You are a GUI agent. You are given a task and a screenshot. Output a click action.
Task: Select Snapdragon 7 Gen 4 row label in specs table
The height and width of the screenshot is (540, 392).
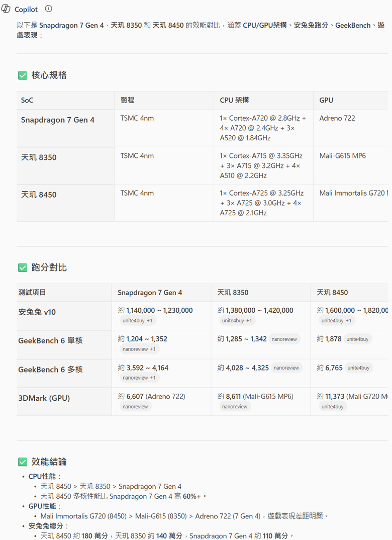[x=57, y=120]
